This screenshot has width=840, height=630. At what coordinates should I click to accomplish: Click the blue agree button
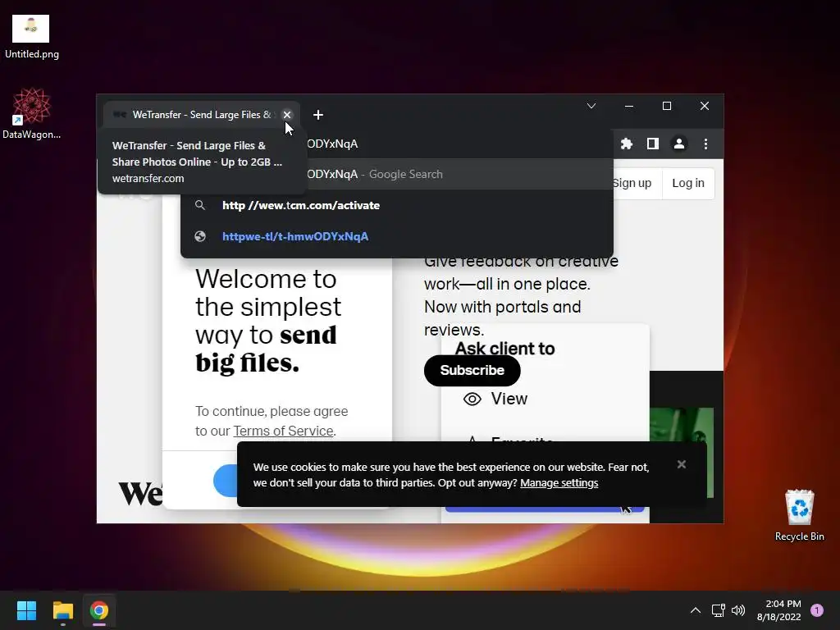226,481
